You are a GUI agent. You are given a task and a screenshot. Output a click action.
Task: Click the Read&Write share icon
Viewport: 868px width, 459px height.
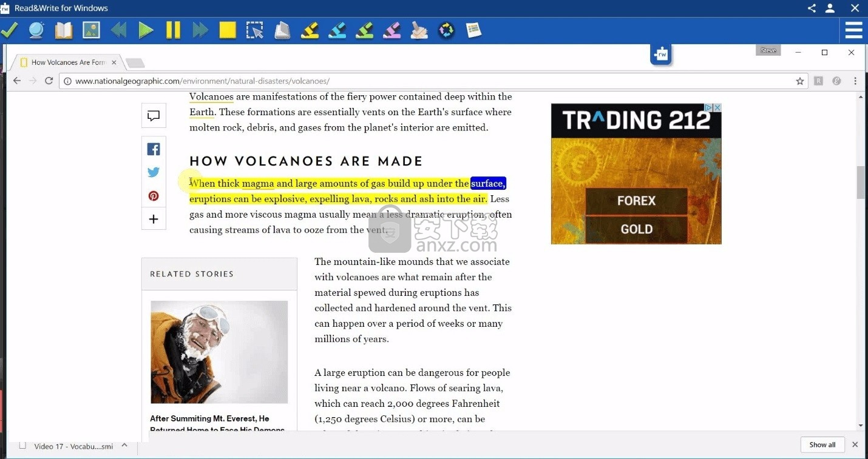click(812, 8)
